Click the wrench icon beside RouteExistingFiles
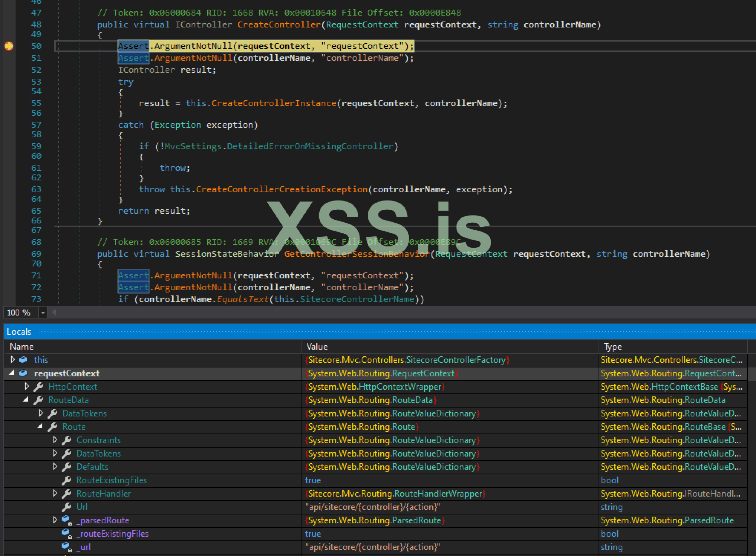This screenshot has width=756, height=556. pos(66,480)
